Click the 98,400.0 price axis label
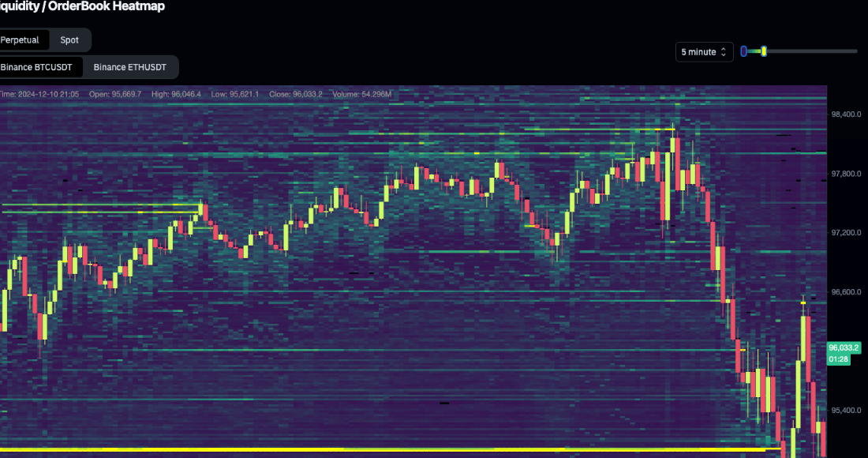 pos(846,114)
